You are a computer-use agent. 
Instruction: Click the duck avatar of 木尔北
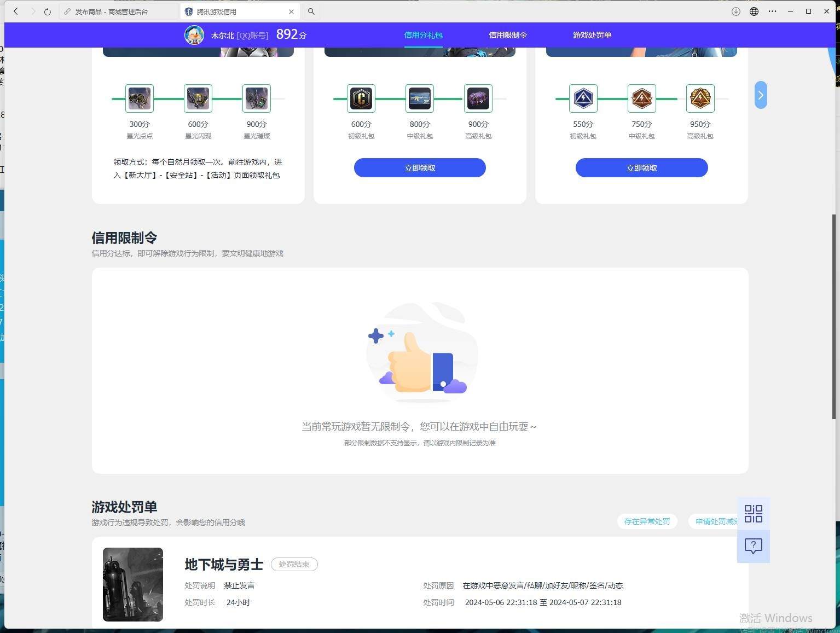click(x=194, y=35)
